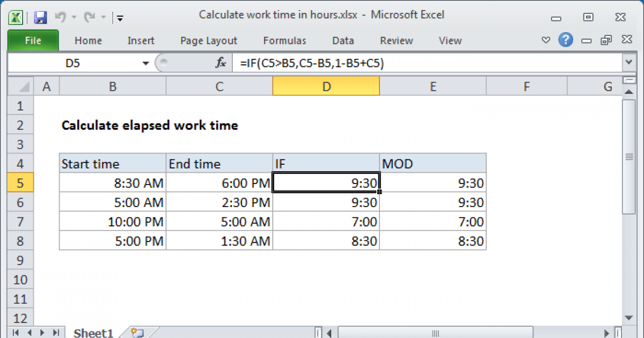Switch to the Sheet1 tab
644x338 pixels.
(x=93, y=333)
